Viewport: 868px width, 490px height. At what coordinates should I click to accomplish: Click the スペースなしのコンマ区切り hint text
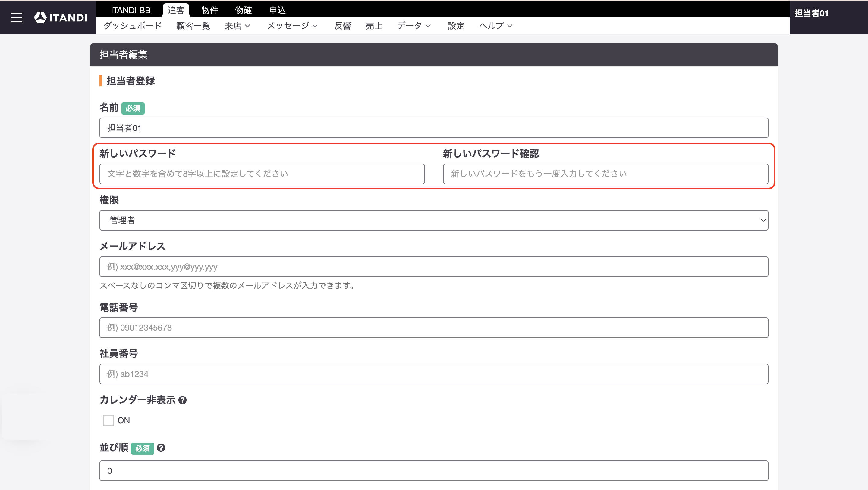[228, 285]
